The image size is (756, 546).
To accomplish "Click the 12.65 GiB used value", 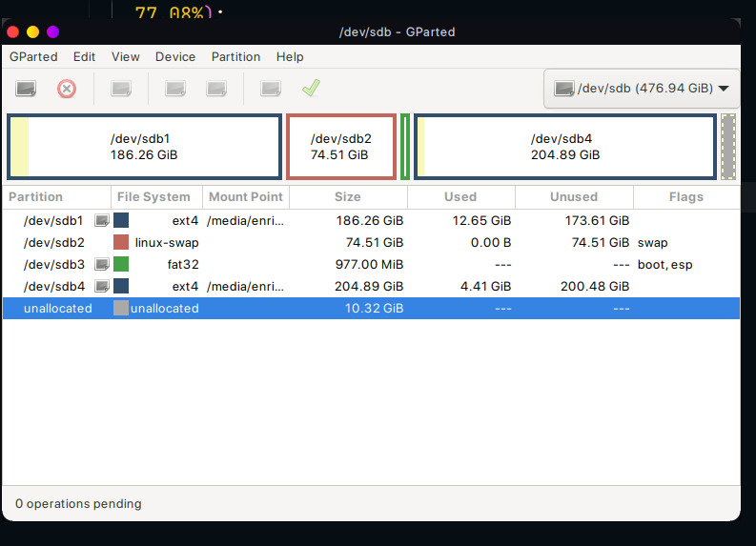I will [x=481, y=221].
